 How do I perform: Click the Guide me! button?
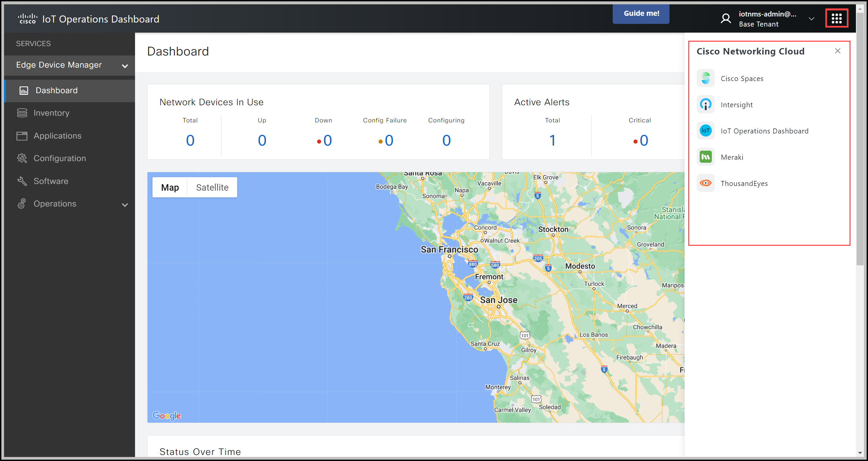641,13
